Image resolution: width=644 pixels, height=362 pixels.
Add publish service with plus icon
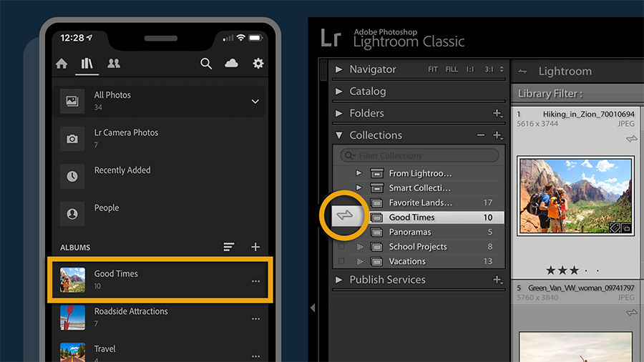pos(498,280)
